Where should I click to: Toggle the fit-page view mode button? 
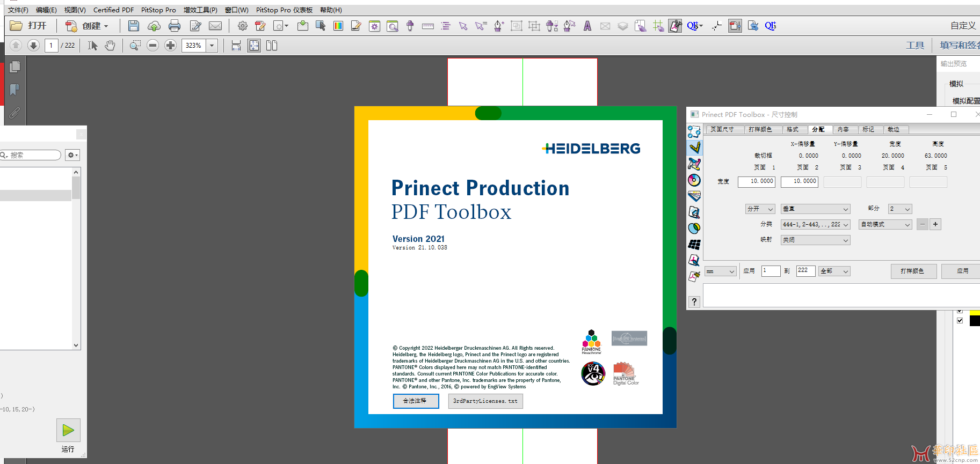click(254, 46)
